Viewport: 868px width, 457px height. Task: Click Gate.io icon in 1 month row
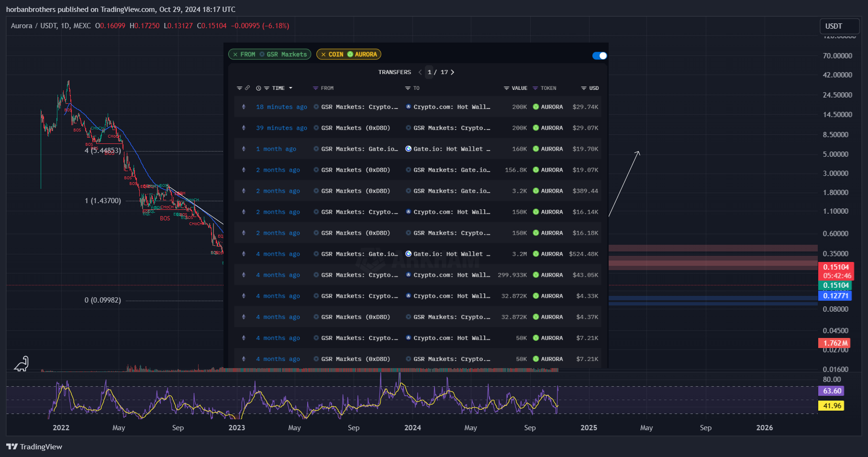pyautogui.click(x=408, y=149)
